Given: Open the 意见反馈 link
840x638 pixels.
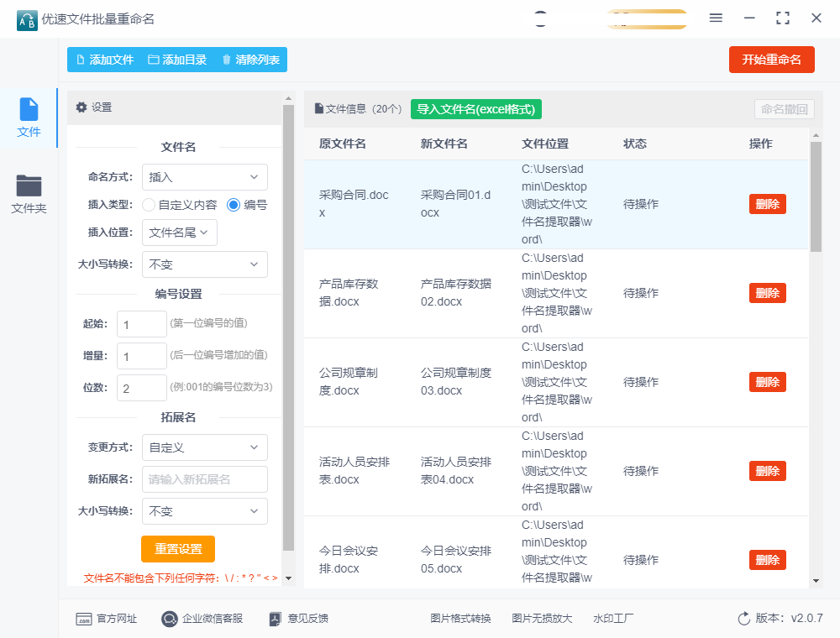Looking at the screenshot, I should (x=299, y=619).
